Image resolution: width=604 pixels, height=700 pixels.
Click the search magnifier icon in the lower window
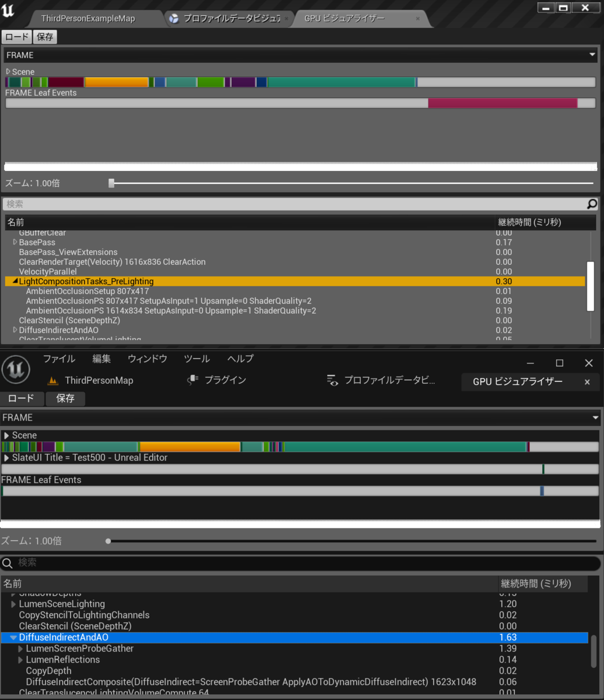8,563
